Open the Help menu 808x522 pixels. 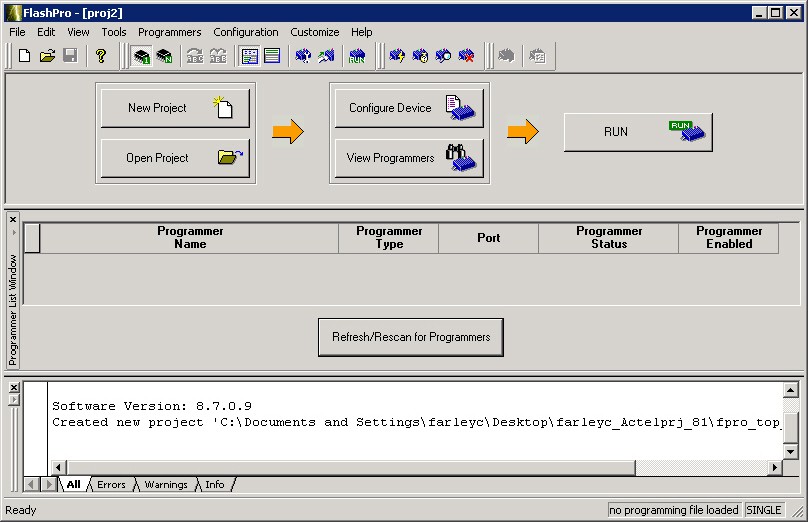(362, 32)
